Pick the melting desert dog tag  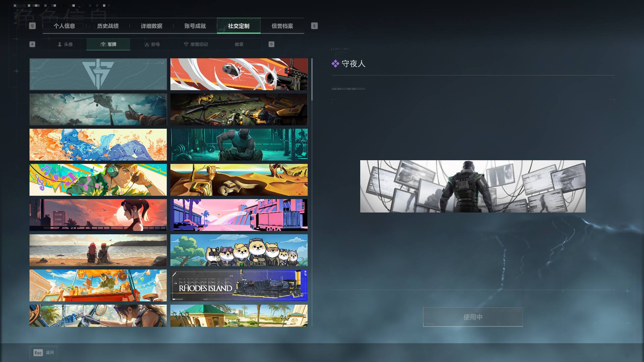239,180
